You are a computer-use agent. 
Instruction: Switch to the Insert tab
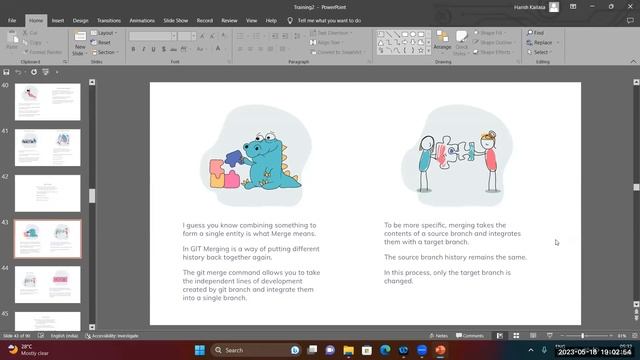(x=58, y=20)
